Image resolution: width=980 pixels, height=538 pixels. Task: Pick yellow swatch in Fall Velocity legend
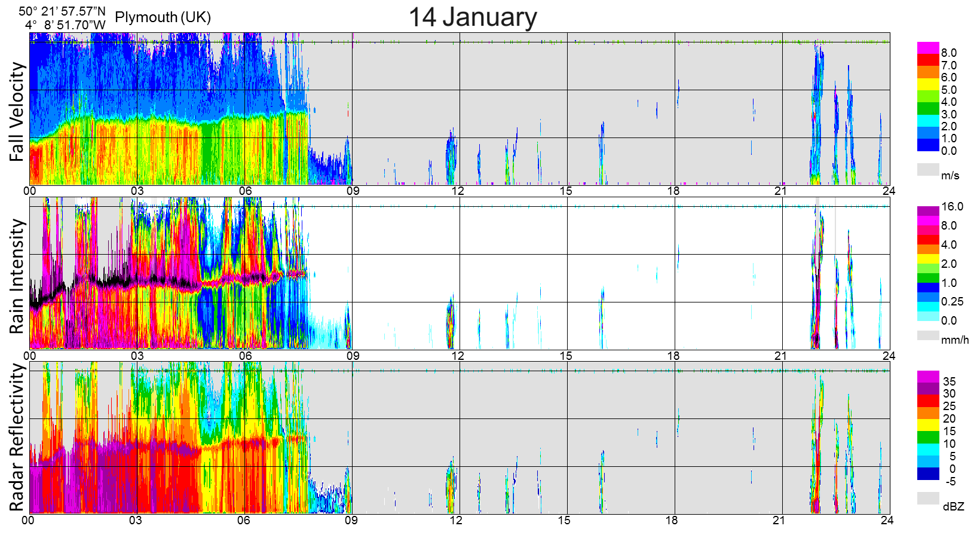928,84
